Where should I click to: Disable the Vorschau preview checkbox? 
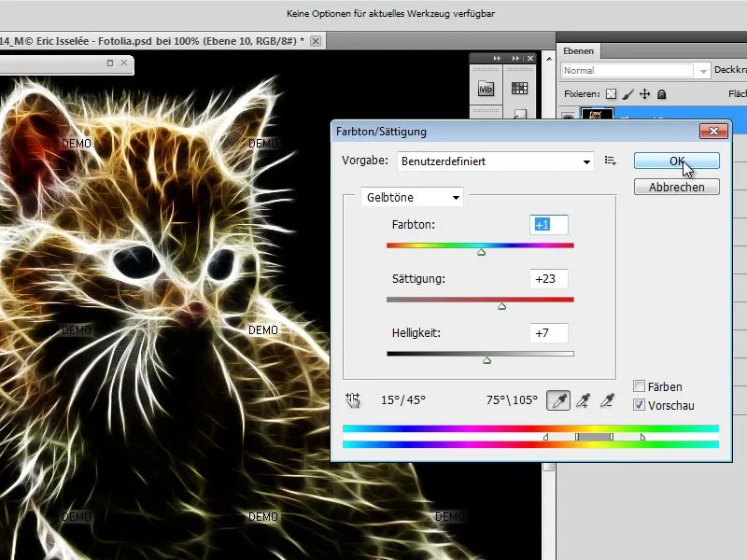640,405
